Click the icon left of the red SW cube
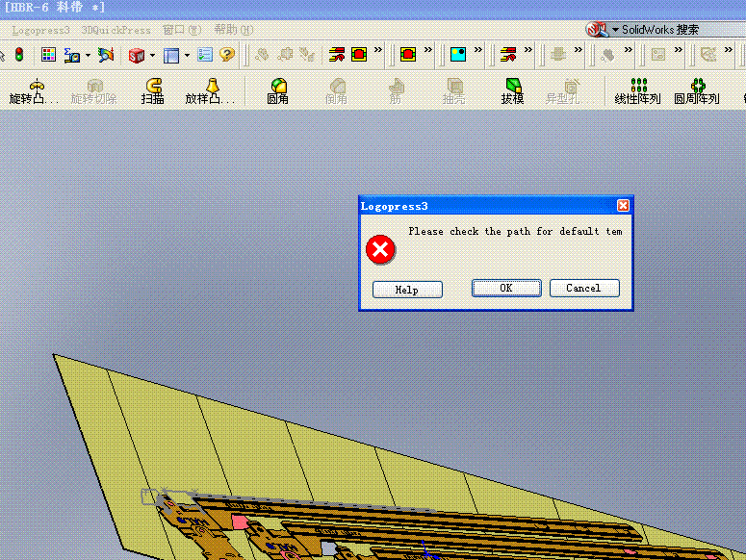The image size is (746, 560). click(x=106, y=55)
